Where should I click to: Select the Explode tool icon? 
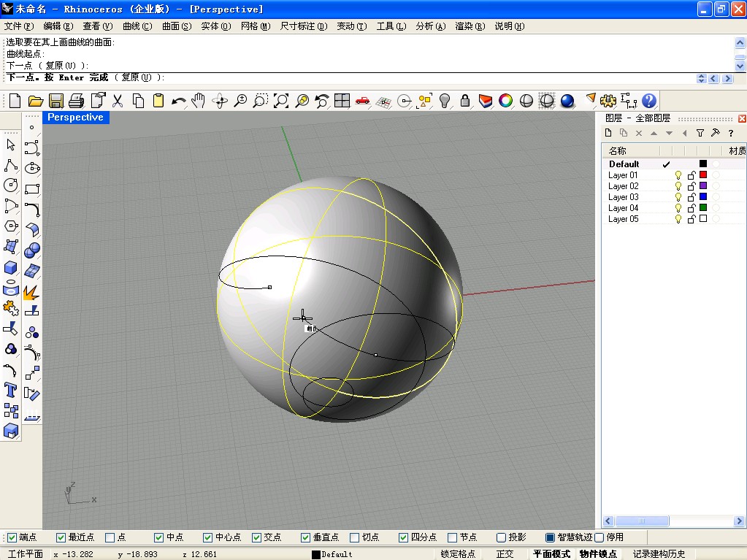point(31,292)
